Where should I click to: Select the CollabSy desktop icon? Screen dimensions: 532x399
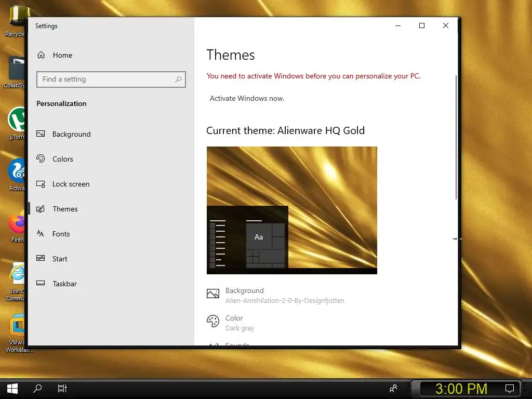[15, 72]
